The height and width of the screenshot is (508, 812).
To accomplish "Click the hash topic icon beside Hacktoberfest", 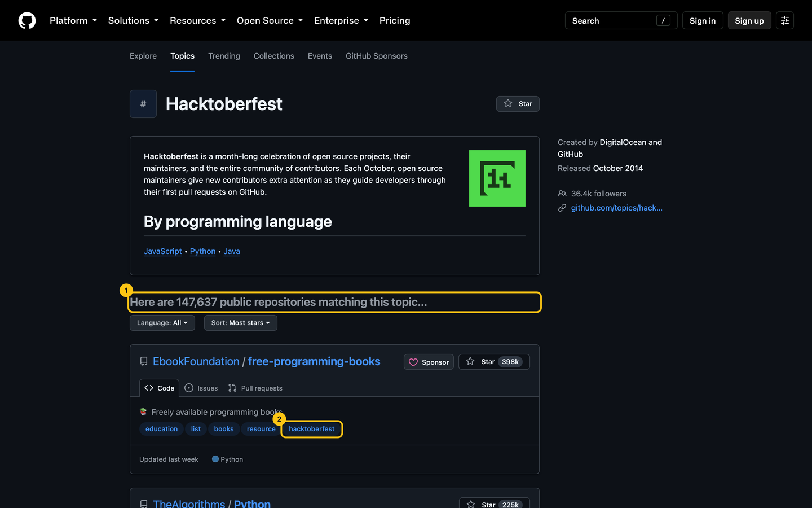I will click(x=143, y=104).
